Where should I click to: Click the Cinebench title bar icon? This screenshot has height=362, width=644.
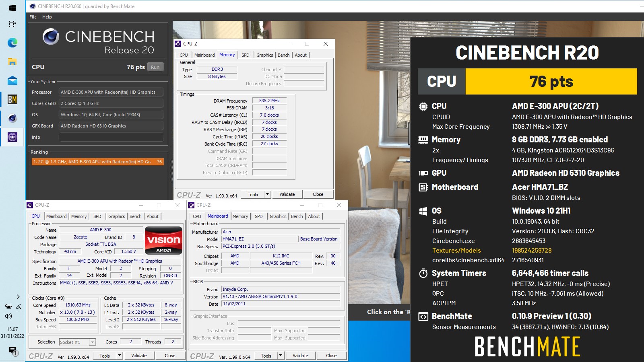pyautogui.click(x=33, y=6)
